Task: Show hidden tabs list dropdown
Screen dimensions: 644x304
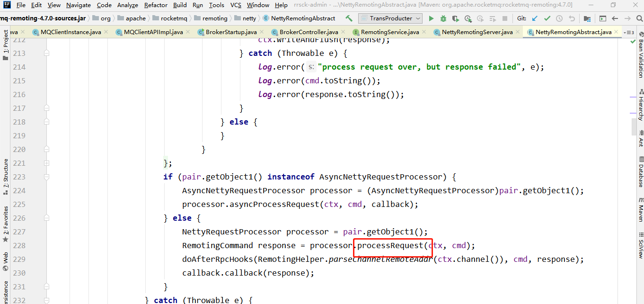Action: (629, 32)
